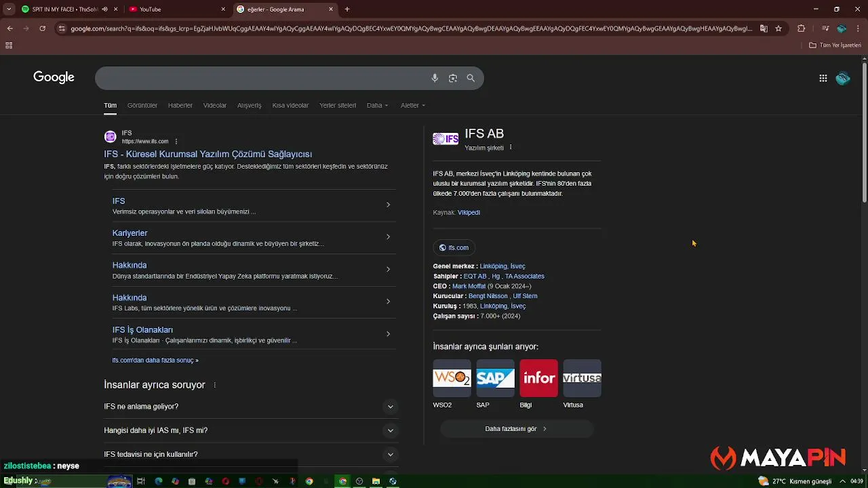Open Chrome profile avatar in toolbar
Viewport: 868px width, 488px height.
pyautogui.click(x=842, y=28)
